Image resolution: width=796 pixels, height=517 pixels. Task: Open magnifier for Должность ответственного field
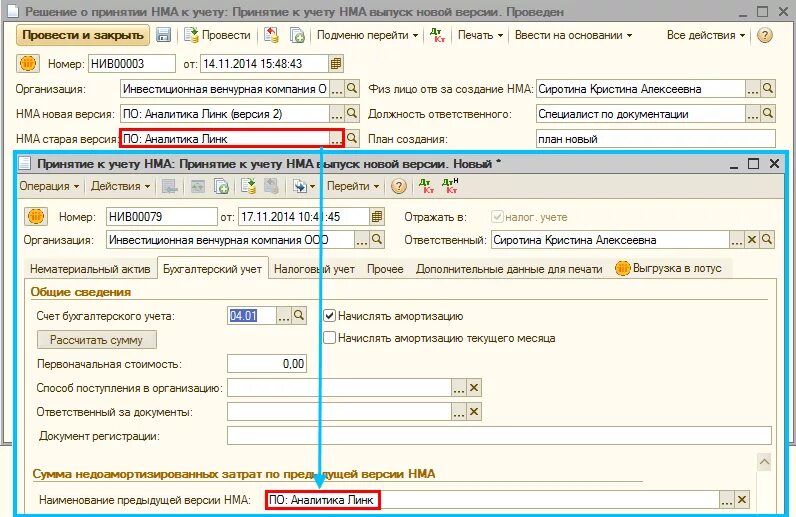pos(768,113)
